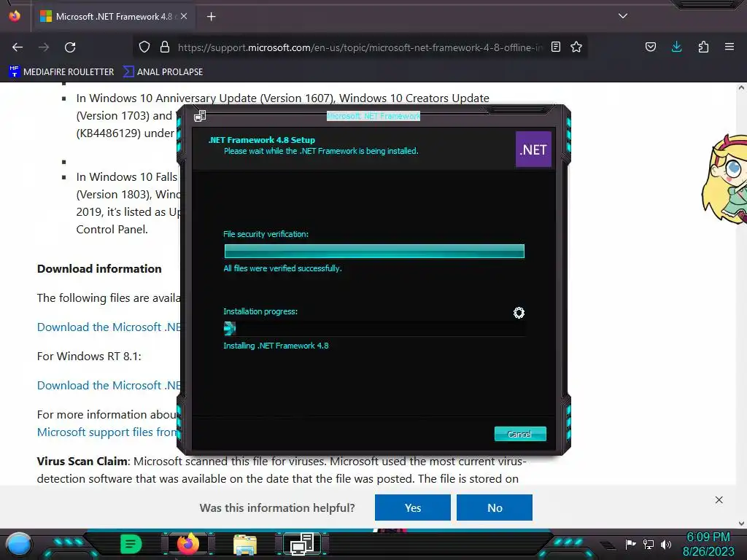Screen dimensions: 747x560
Task: Open the Windows RT Download the Microsoft link
Action: (109, 385)
